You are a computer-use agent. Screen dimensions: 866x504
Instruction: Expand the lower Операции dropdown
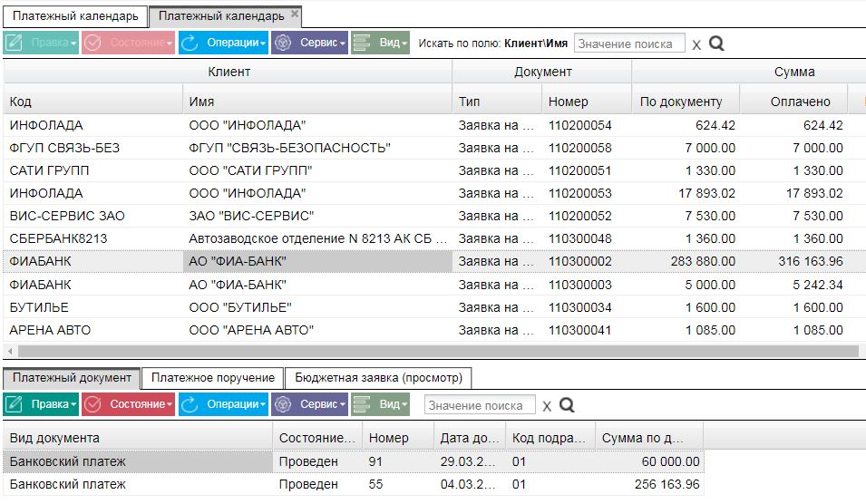tap(223, 404)
